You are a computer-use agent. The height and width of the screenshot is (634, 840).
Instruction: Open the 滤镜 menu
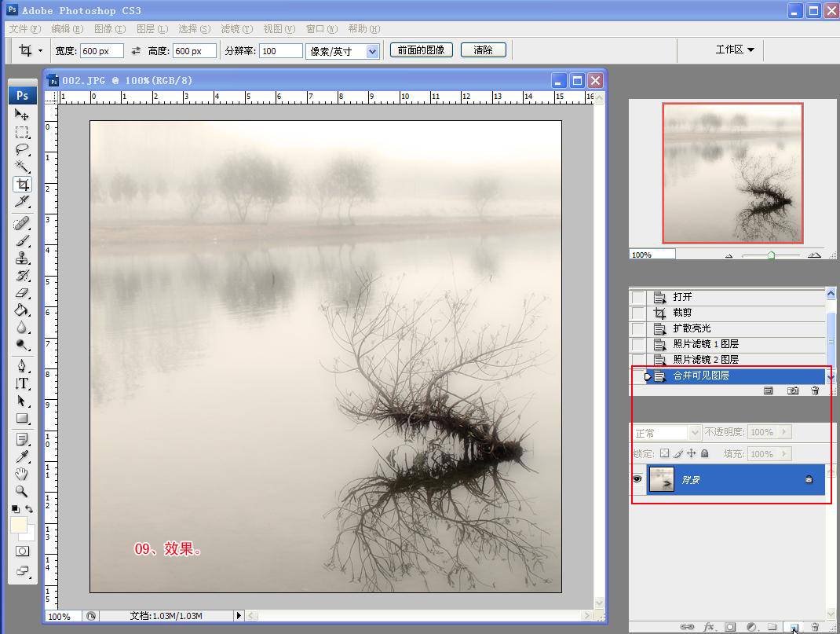[x=236, y=29]
